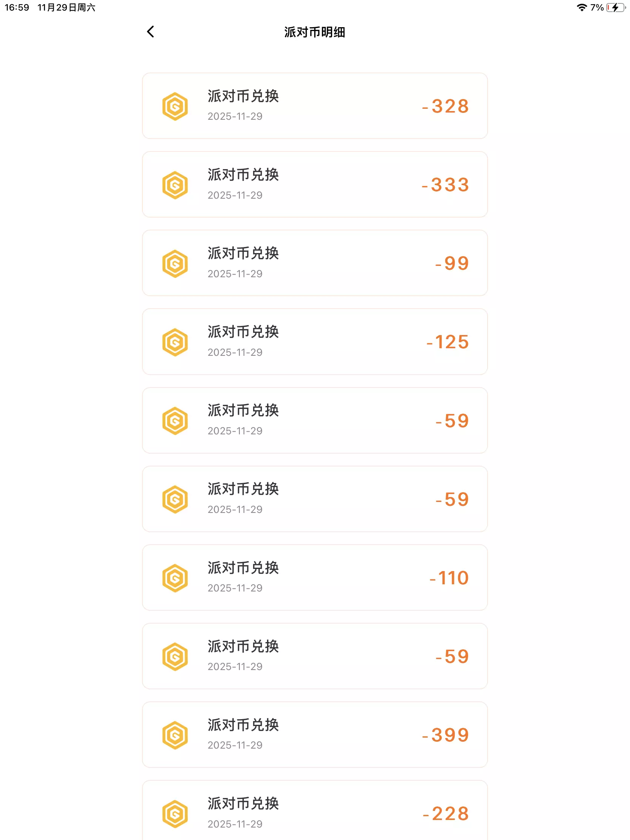The width and height of the screenshot is (630, 840).
Task: Tap the Wi-Fi status icon
Action: click(x=581, y=8)
